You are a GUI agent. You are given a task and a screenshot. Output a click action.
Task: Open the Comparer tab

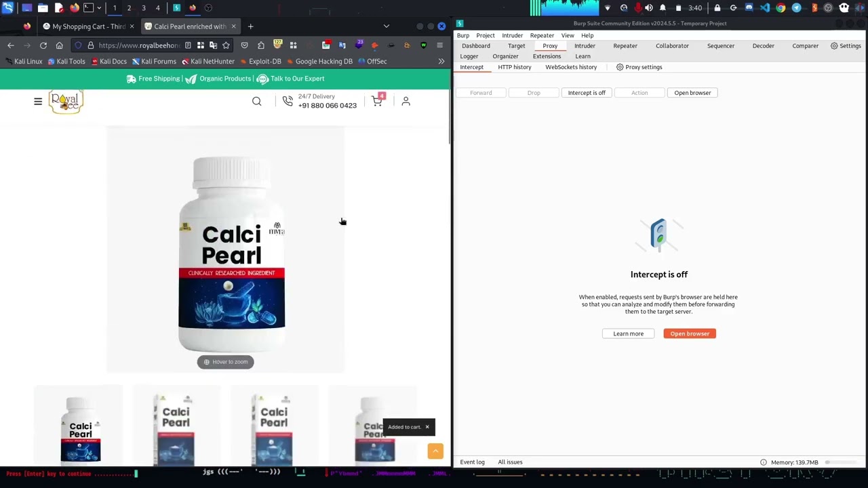tap(806, 46)
